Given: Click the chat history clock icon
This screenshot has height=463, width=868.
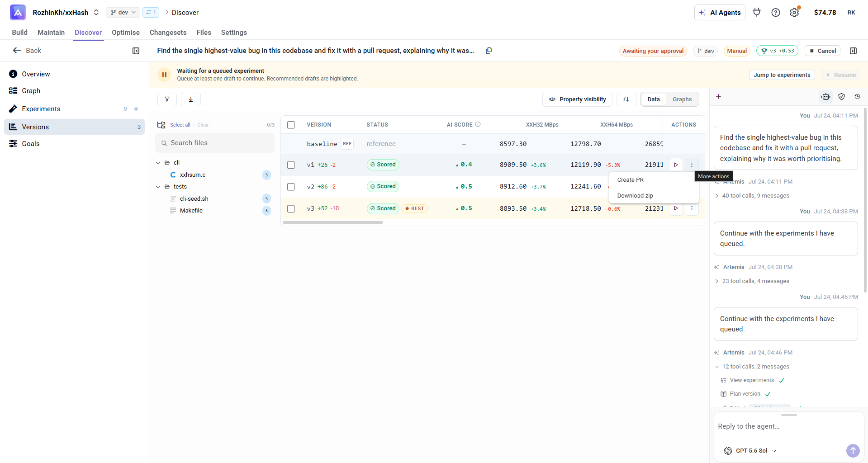Looking at the screenshot, I should click(x=857, y=97).
